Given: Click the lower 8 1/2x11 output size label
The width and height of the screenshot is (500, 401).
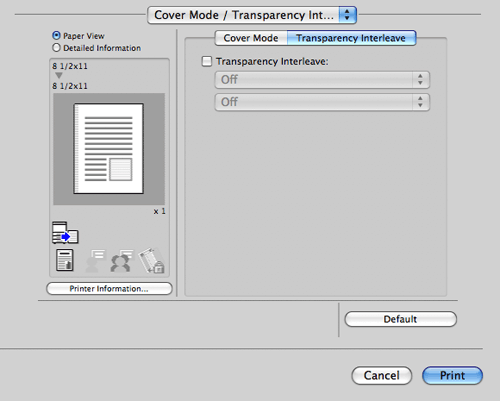Looking at the screenshot, I should click(70, 86).
